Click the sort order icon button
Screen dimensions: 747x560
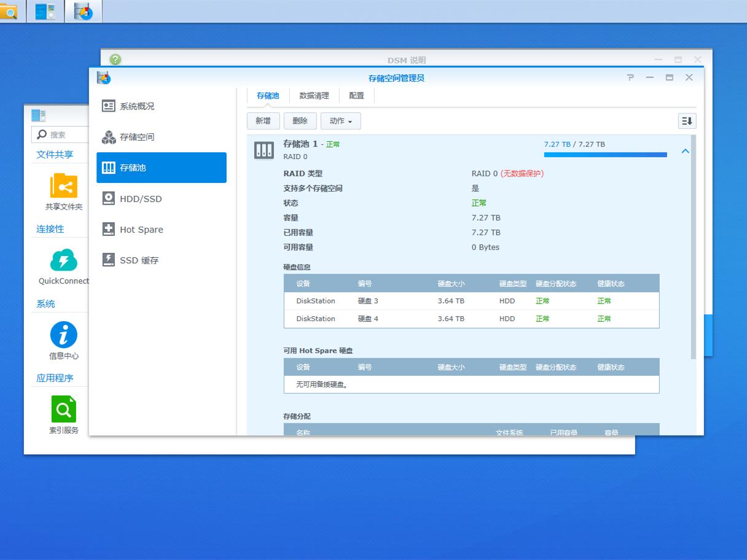point(687,121)
